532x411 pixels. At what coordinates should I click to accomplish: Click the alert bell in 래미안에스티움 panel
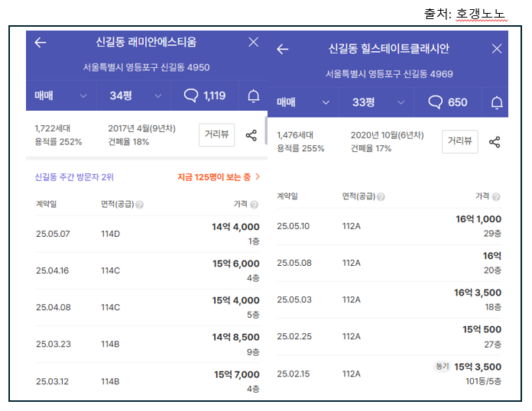coord(254,96)
